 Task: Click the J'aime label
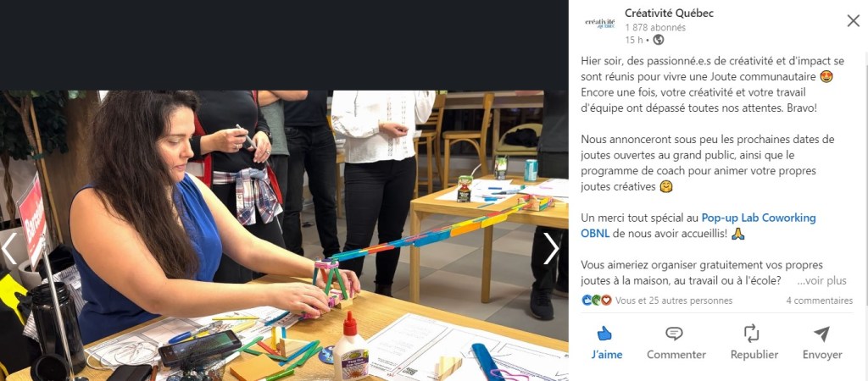tap(607, 355)
